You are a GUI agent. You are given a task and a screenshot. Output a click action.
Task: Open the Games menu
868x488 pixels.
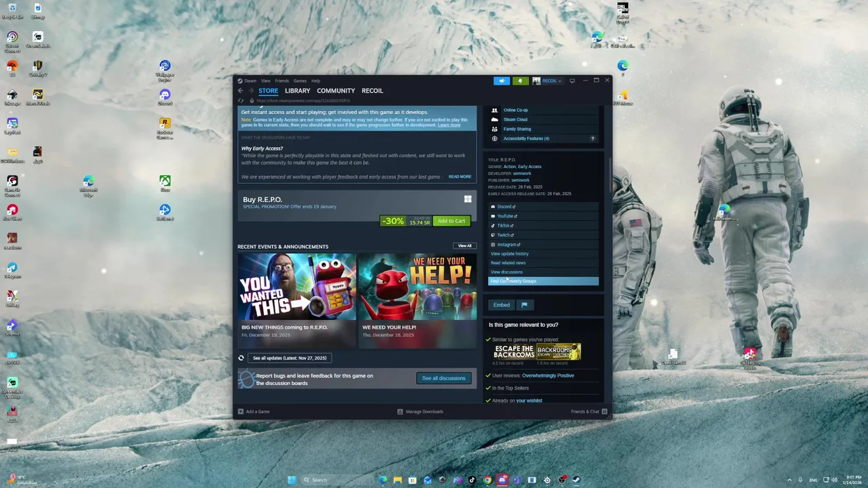[x=300, y=81]
